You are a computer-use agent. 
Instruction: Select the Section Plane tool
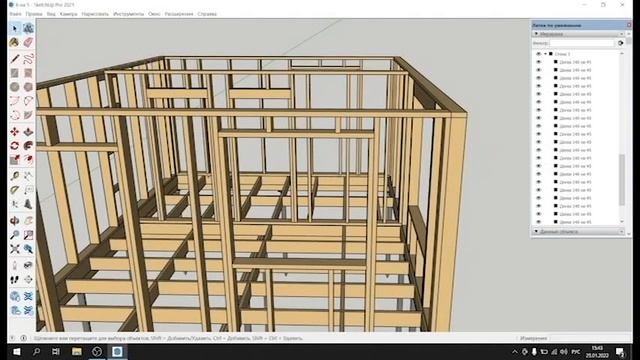tap(28, 280)
